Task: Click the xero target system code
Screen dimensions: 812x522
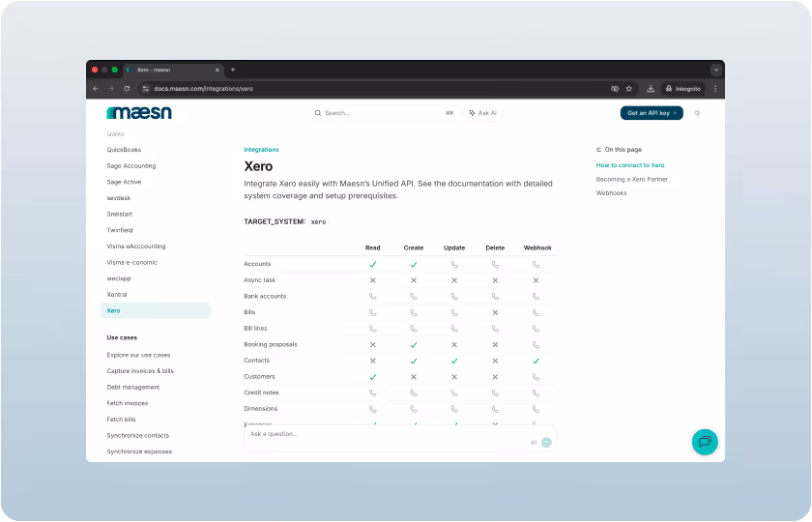Action: tap(318, 221)
